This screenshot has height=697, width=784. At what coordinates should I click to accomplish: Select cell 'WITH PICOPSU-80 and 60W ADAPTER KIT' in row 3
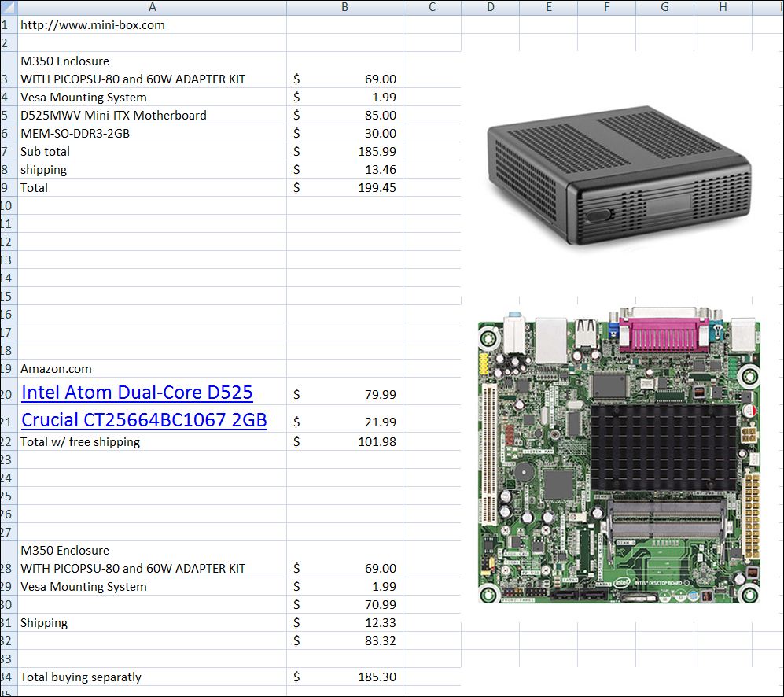coord(153,69)
